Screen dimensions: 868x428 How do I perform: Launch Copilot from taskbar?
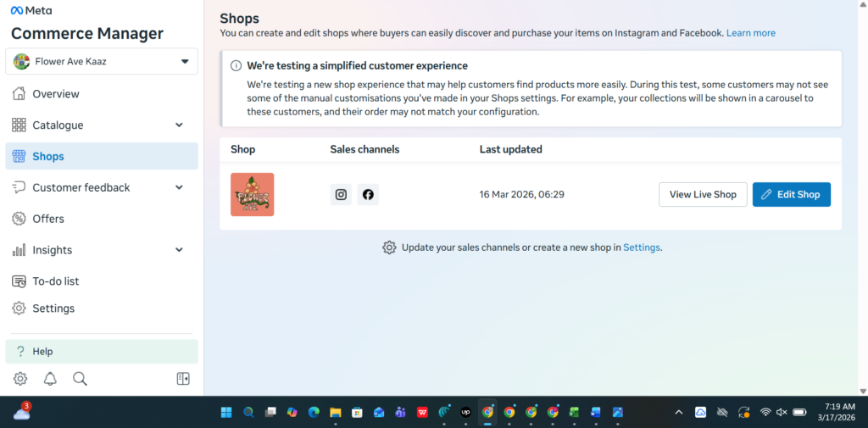(x=292, y=412)
